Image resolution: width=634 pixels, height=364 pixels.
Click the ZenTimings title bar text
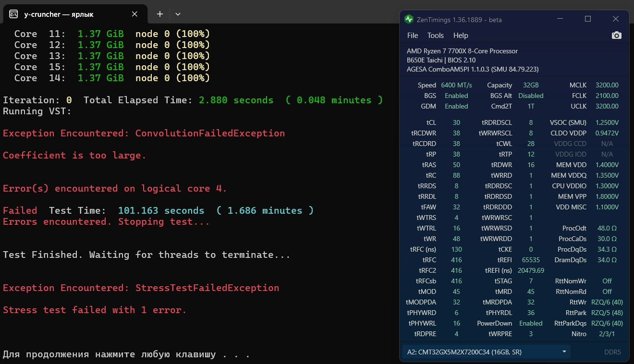coord(460,20)
